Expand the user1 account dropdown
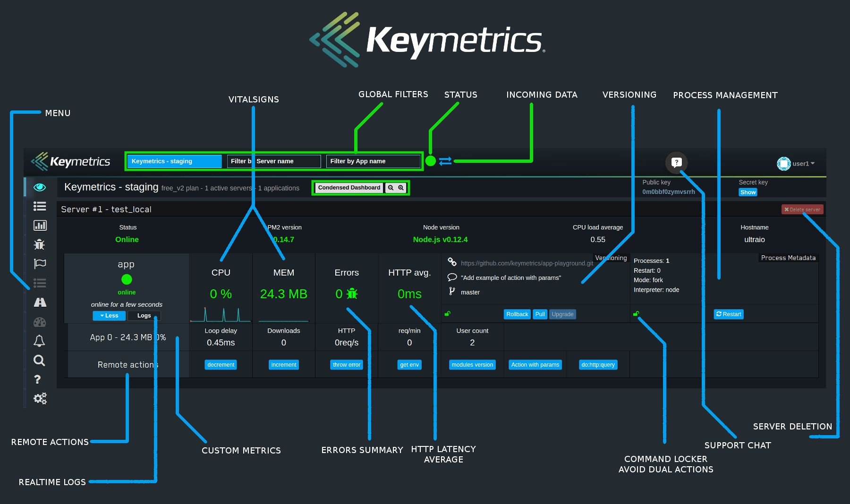Image resolution: width=850 pixels, height=504 pixels. point(803,164)
